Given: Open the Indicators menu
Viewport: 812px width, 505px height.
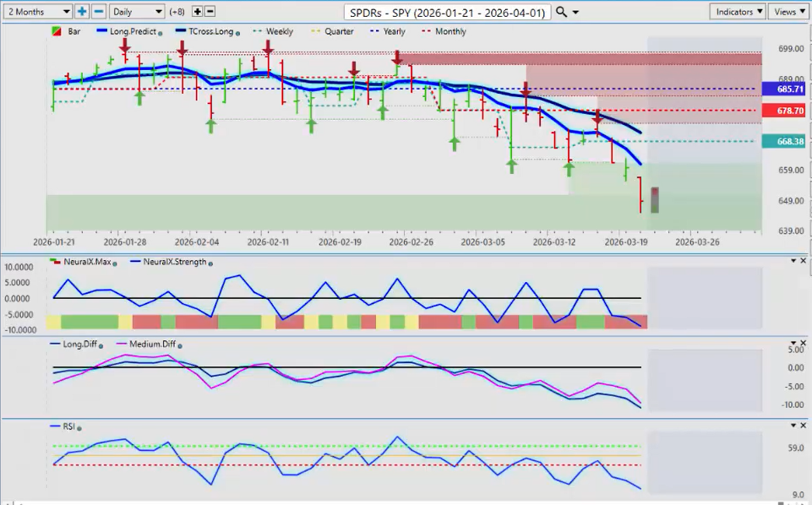Looking at the screenshot, I should tap(737, 12).
